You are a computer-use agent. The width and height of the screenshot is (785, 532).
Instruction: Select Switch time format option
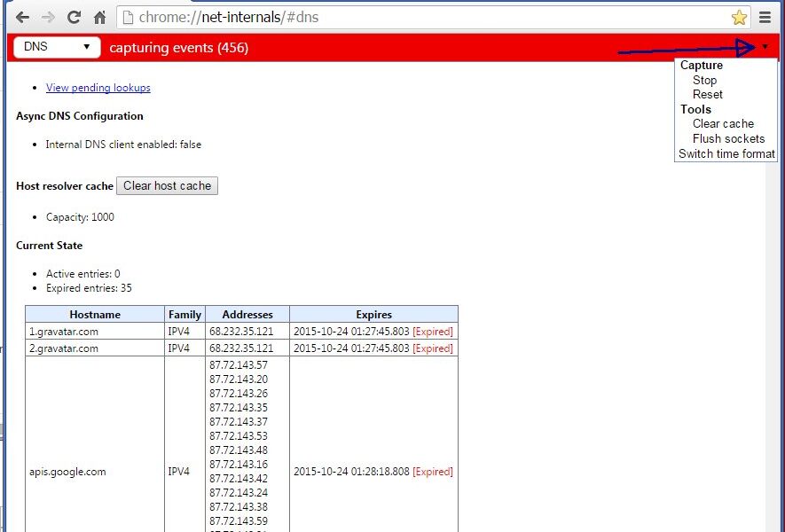[x=726, y=153]
